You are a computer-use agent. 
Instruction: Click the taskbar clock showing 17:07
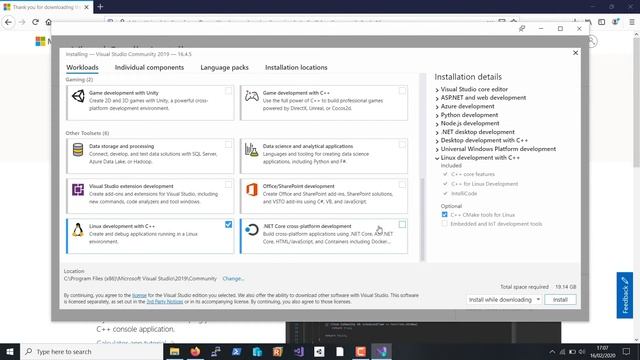coord(603,352)
